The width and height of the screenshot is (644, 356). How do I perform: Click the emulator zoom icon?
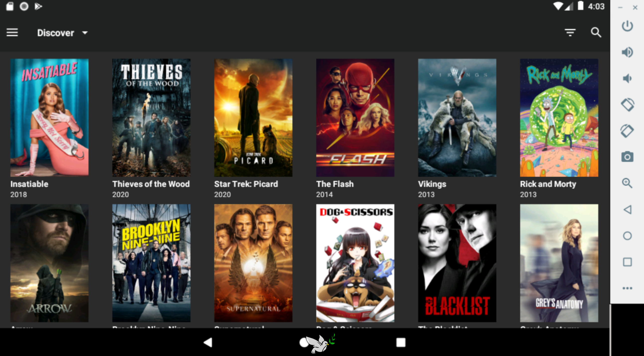[627, 183]
